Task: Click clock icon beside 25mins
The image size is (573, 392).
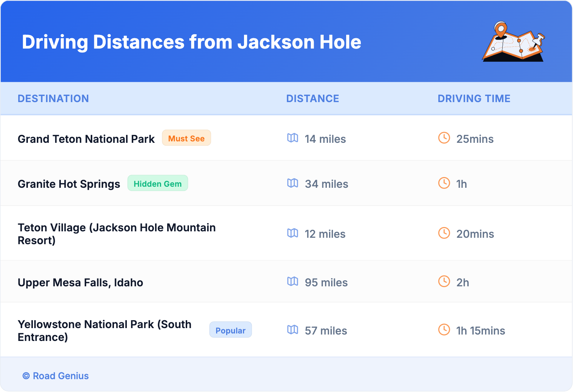Action: pos(444,138)
